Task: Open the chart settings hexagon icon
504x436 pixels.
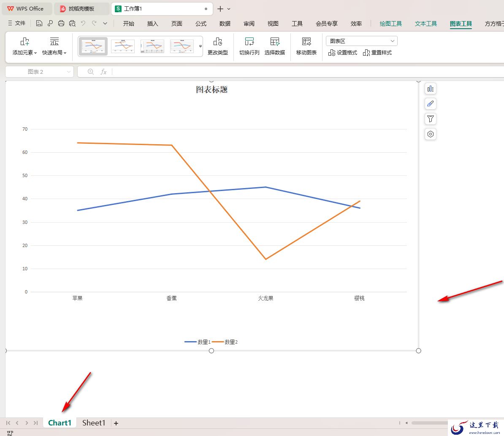Action: click(431, 134)
